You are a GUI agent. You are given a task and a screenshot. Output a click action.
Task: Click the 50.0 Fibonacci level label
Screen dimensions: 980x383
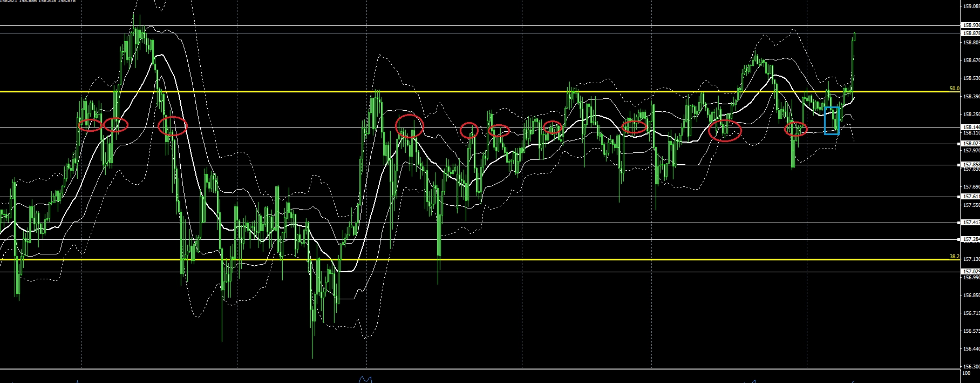coord(955,89)
